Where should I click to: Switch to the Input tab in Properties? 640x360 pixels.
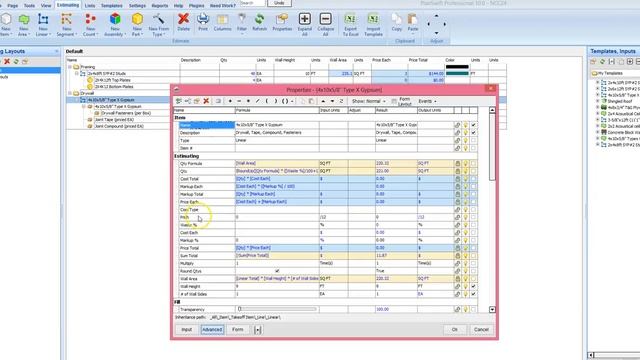tap(187, 329)
